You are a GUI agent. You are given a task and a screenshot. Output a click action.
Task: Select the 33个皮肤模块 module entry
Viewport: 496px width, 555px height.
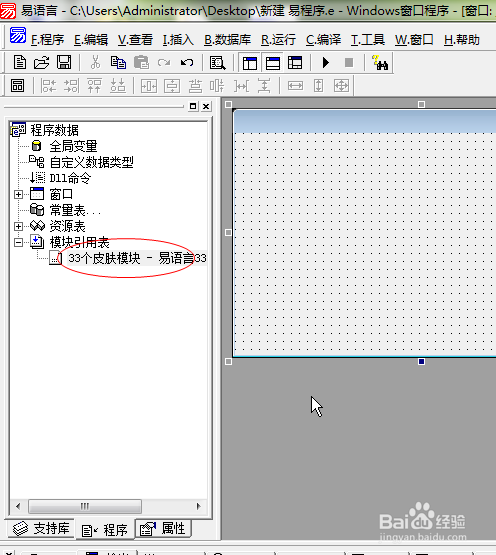pyautogui.click(x=137, y=258)
